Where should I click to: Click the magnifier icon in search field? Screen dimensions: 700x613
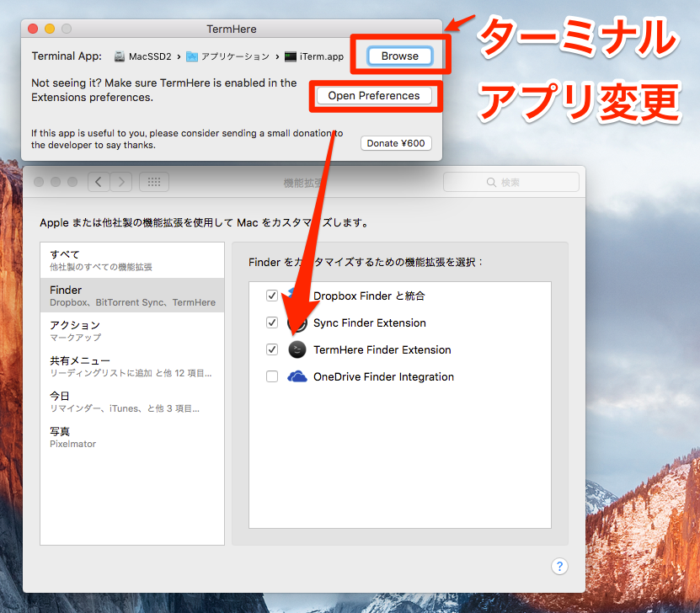tap(491, 182)
